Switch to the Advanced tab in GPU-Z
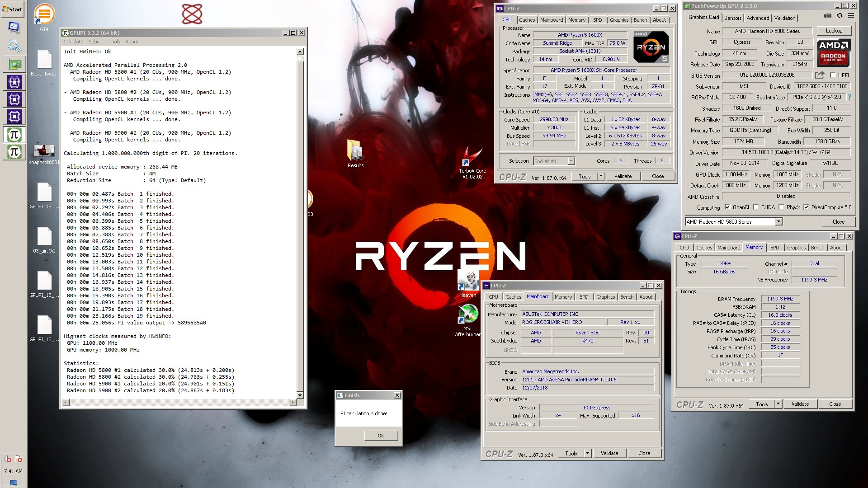The height and width of the screenshot is (488, 868). pyautogui.click(x=758, y=18)
